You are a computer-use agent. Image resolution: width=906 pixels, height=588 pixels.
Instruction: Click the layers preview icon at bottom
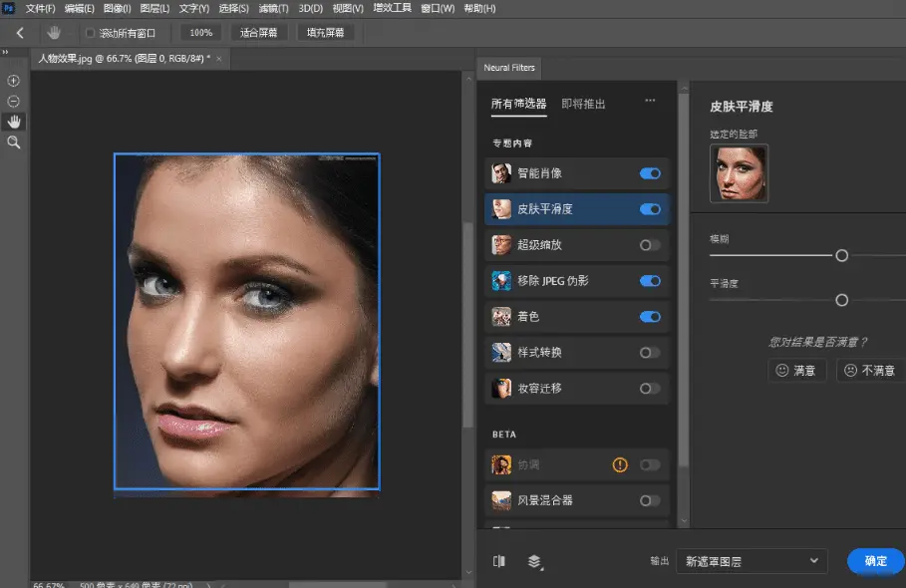tap(535, 561)
